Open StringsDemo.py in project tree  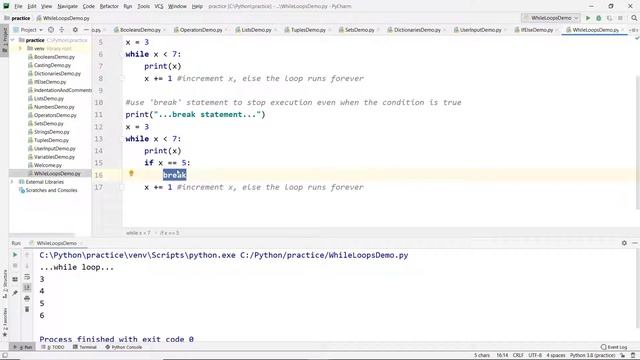pos(51,132)
